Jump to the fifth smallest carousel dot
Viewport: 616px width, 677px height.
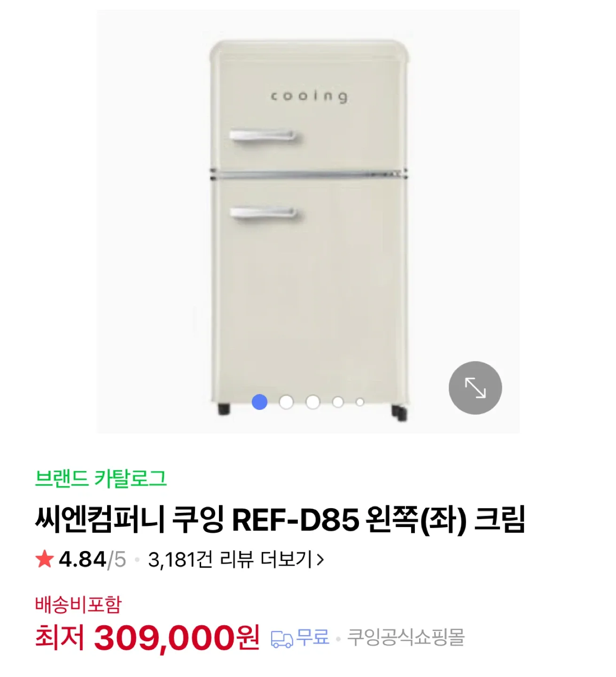pyautogui.click(x=360, y=402)
